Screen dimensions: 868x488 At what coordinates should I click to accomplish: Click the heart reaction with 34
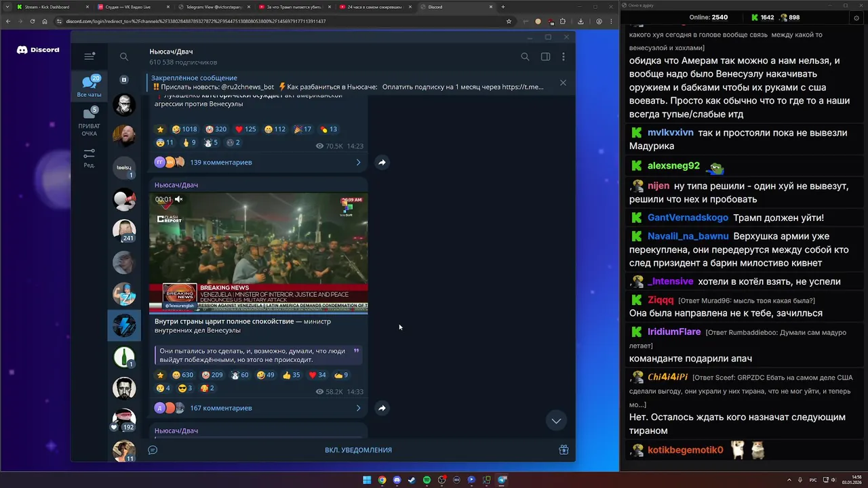(317, 375)
